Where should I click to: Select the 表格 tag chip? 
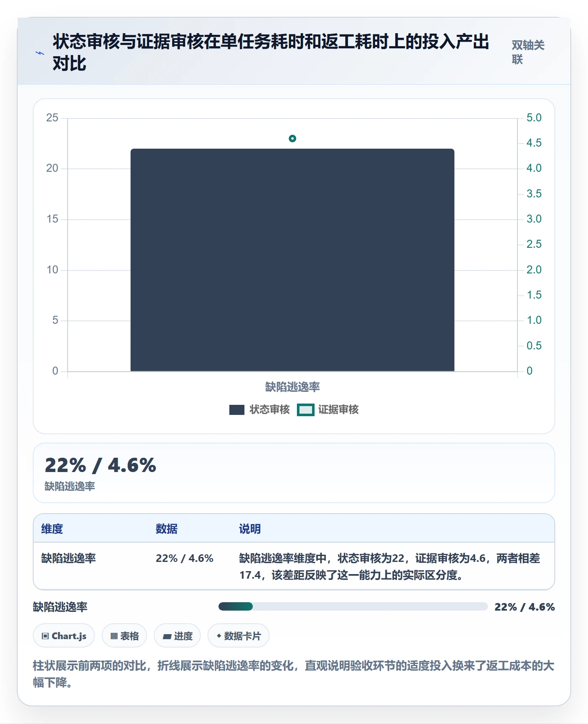124,636
